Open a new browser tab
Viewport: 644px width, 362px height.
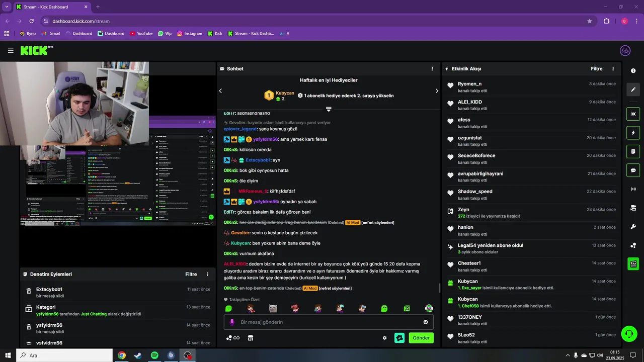[x=98, y=7]
